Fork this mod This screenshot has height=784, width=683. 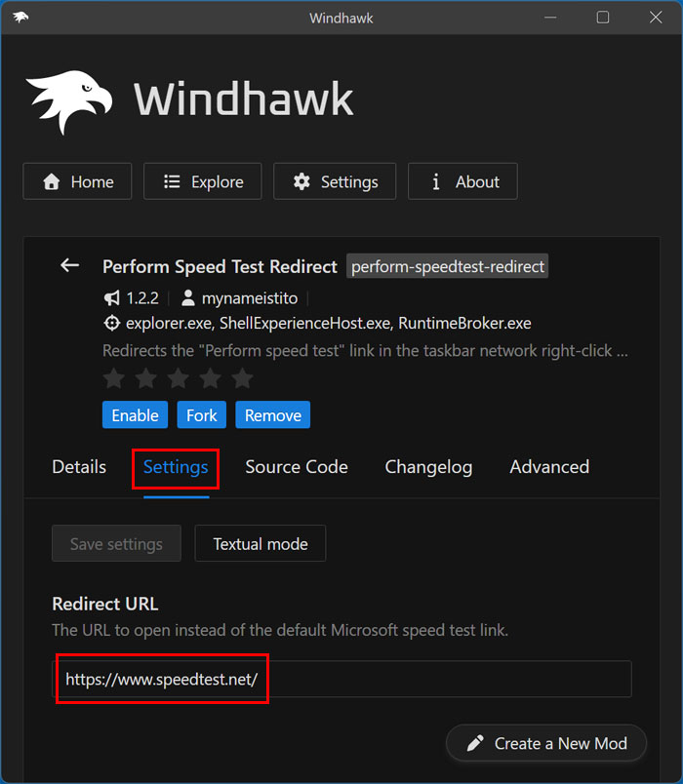tap(202, 415)
